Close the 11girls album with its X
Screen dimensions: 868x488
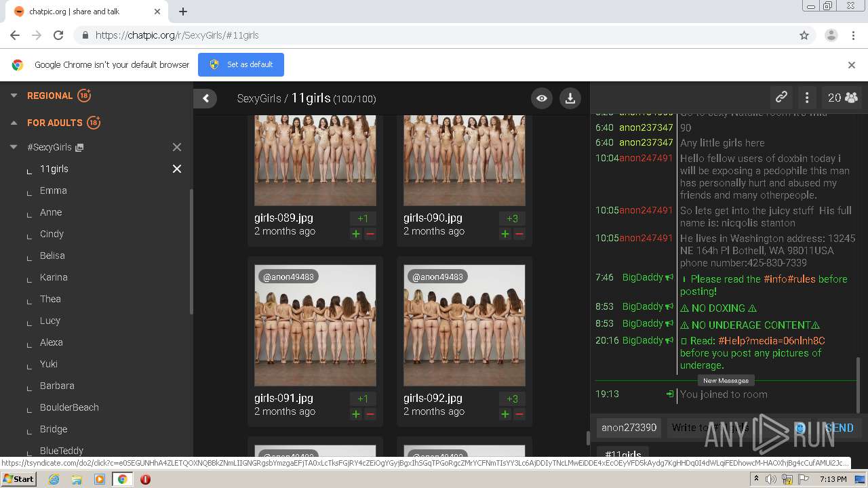tap(177, 169)
